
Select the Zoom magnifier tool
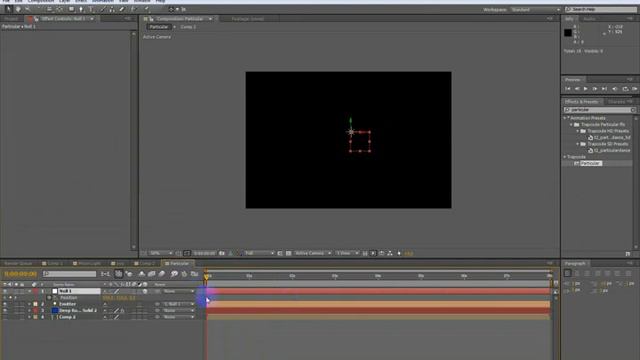(x=28, y=9)
